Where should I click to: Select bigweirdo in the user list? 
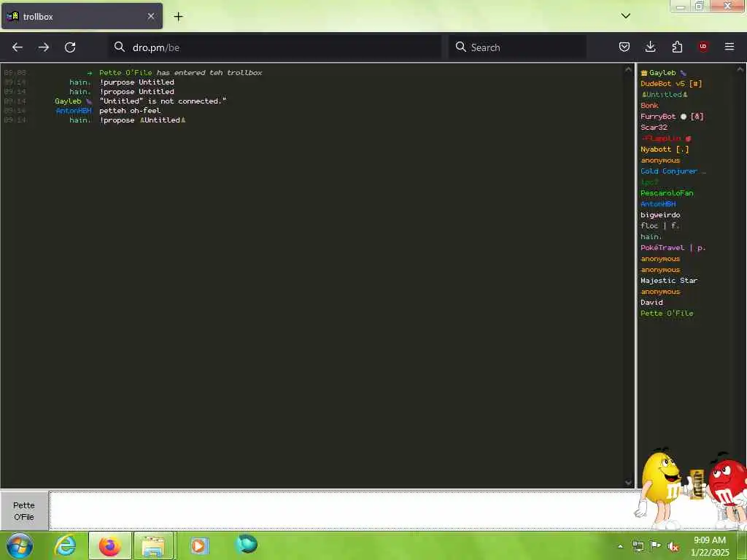point(660,215)
